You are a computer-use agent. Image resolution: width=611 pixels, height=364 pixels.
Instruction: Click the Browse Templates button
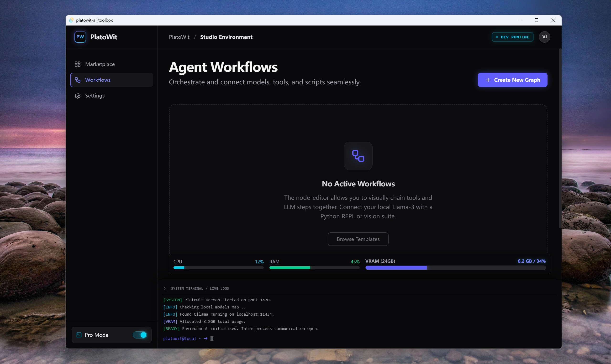tap(358, 239)
